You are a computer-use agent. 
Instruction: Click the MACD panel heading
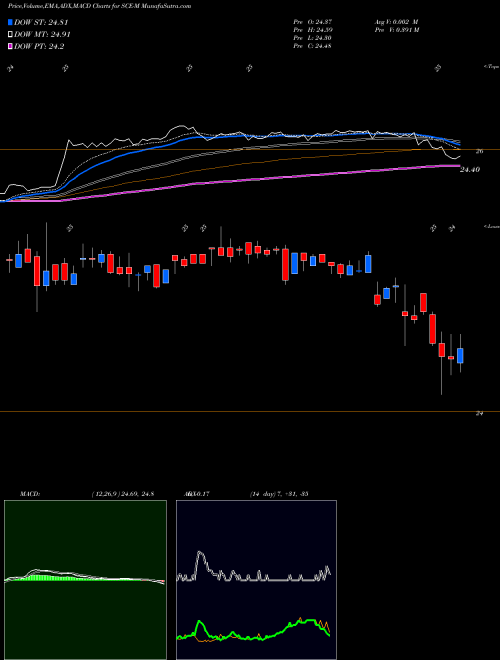(x=29, y=494)
